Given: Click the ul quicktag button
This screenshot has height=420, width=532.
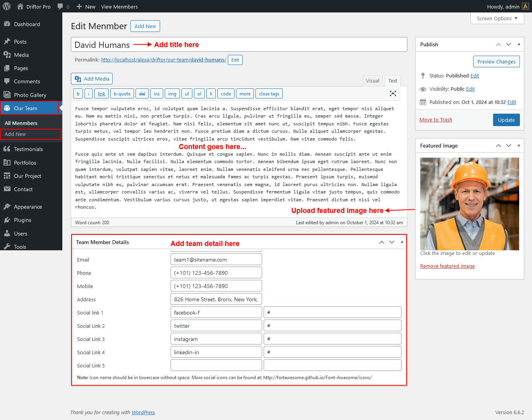Looking at the screenshot, I should 187,94.
